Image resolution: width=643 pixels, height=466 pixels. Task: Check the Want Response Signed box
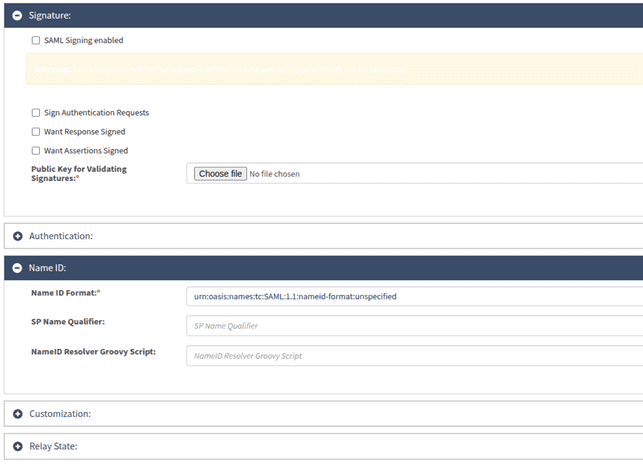point(36,132)
